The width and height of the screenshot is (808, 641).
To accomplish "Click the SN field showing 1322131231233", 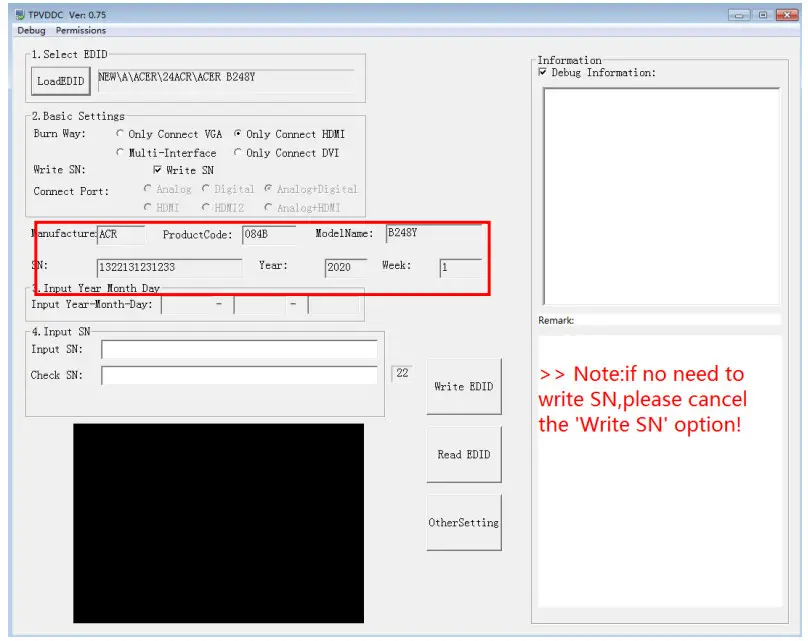I will coord(170,267).
